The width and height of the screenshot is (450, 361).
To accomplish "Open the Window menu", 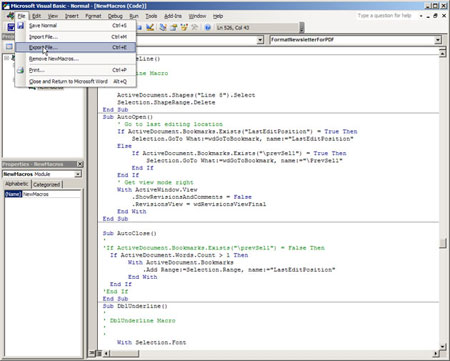I will coord(197,16).
